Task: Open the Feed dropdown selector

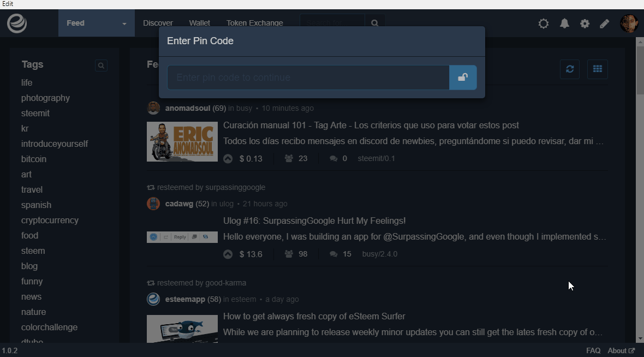Action: point(97,23)
